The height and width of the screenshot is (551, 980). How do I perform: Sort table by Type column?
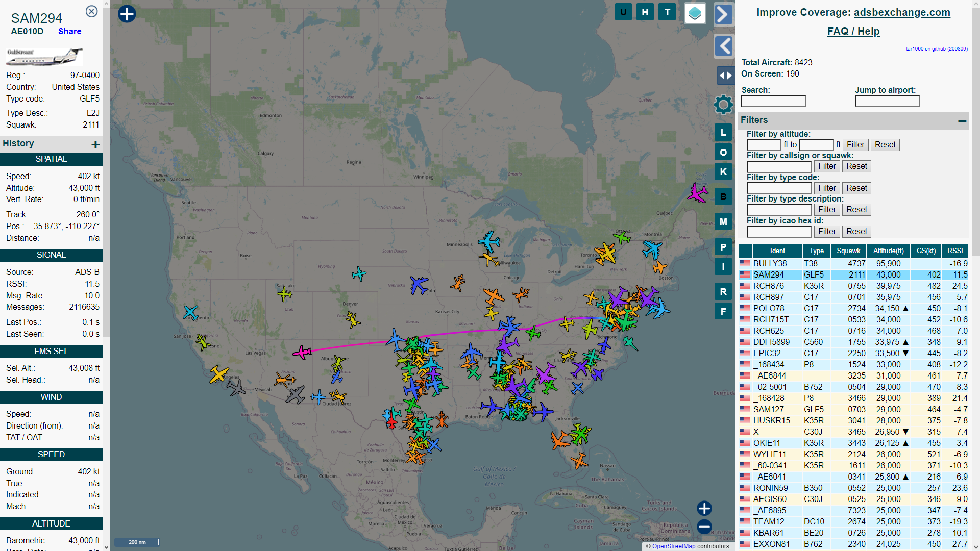(816, 251)
